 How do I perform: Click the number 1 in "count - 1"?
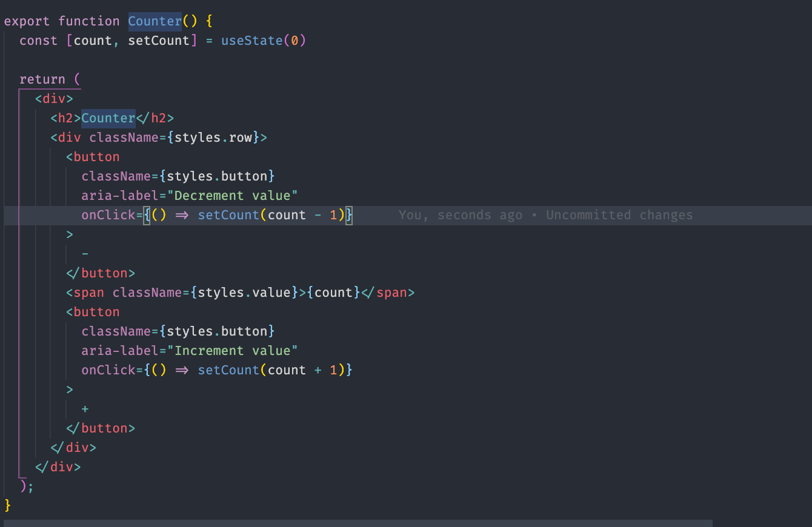[x=333, y=215]
